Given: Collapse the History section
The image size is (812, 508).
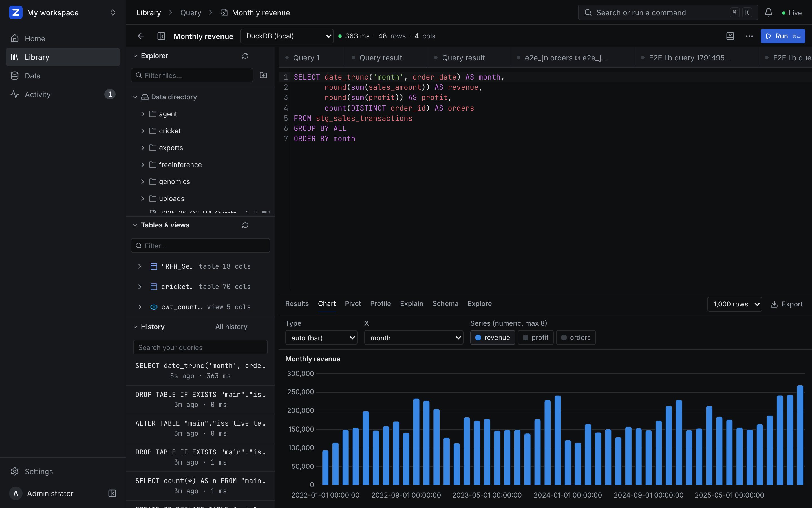Looking at the screenshot, I should tap(135, 327).
